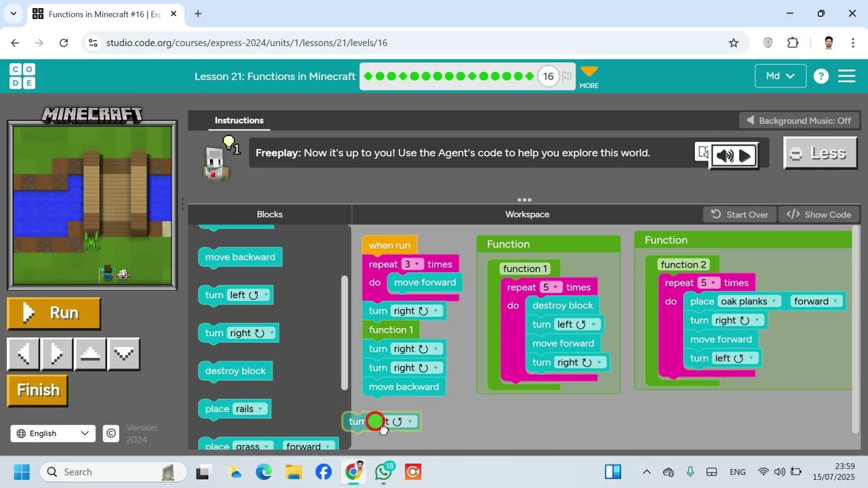Click the workspace vertical scrollbar
The width and height of the screenshot is (868, 488).
pos(856,329)
